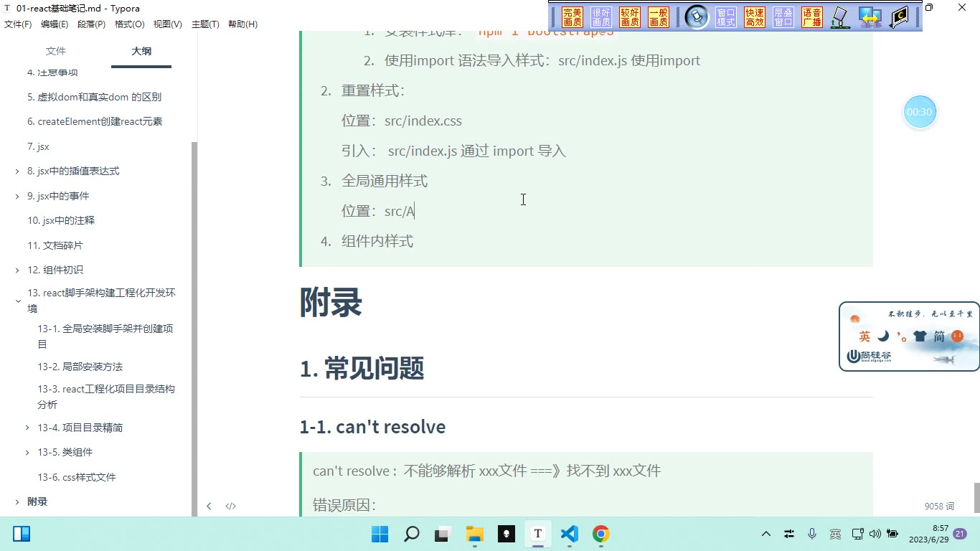
Task: Click the black flag icon in remote toolbar
Action: click(x=899, y=17)
